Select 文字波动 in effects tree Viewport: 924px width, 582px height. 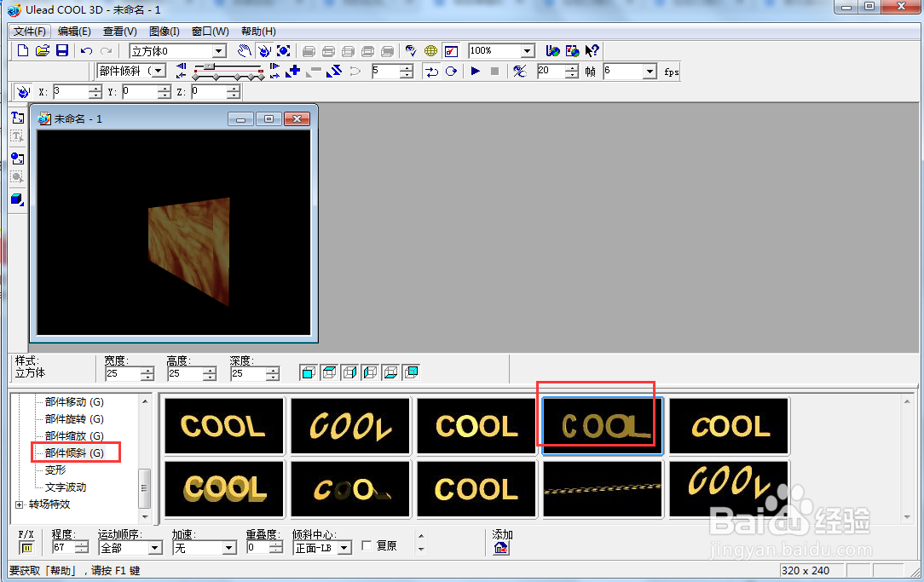[x=66, y=487]
